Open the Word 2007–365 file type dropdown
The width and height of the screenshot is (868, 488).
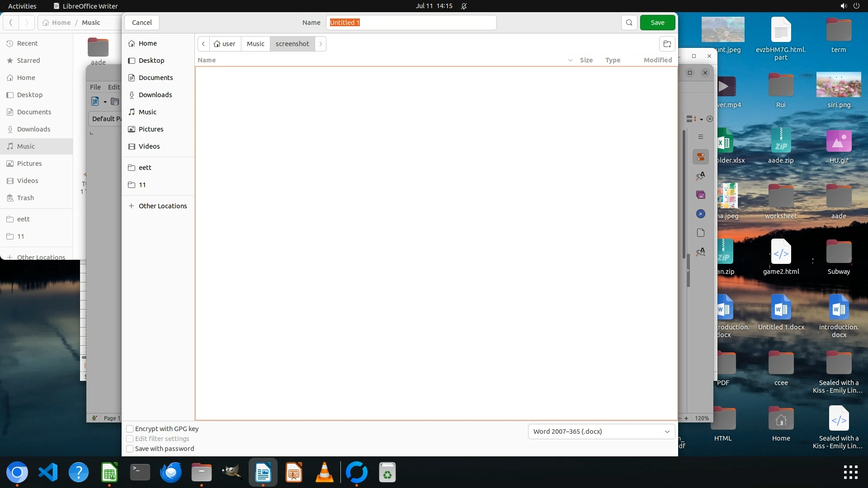[601, 432]
